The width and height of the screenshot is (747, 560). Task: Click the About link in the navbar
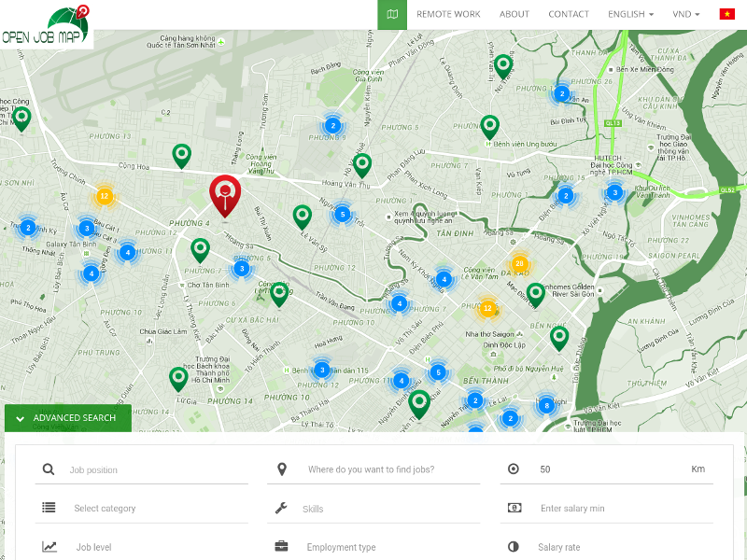coord(514,14)
